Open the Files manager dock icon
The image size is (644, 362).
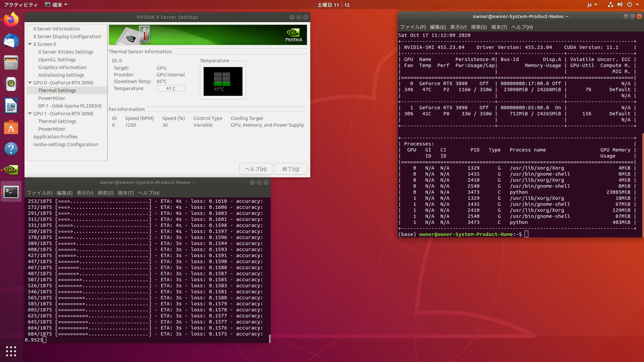(x=11, y=63)
